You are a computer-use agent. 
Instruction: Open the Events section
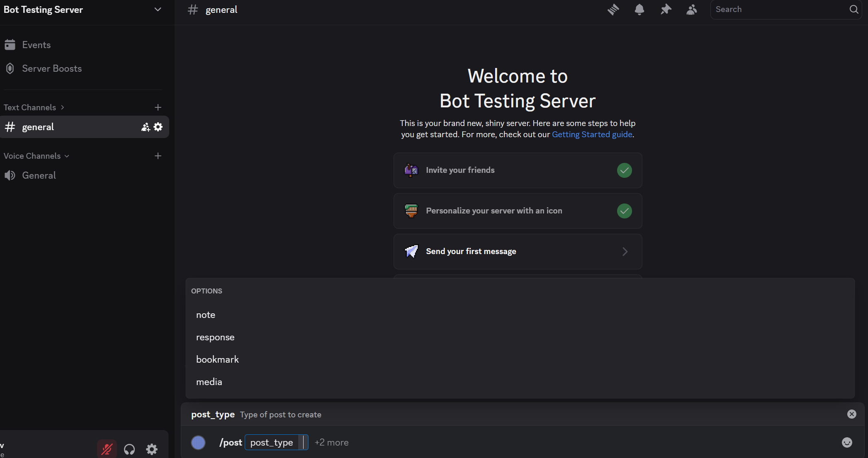(36, 45)
